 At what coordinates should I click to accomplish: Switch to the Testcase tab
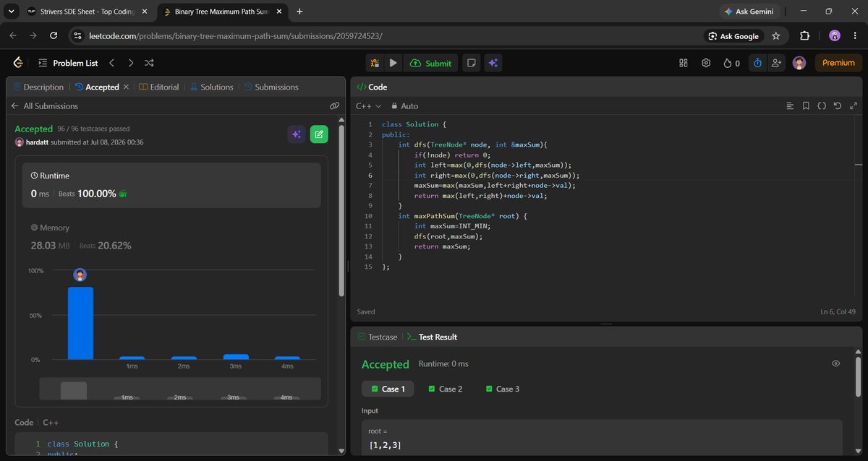(377, 337)
